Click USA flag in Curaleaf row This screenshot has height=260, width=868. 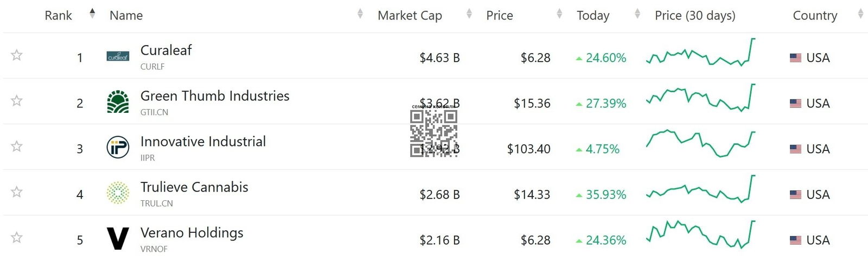tap(795, 58)
